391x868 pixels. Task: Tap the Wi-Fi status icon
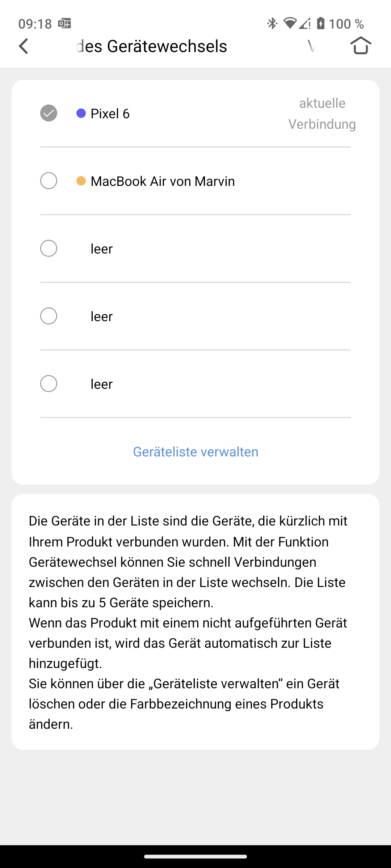(x=290, y=23)
